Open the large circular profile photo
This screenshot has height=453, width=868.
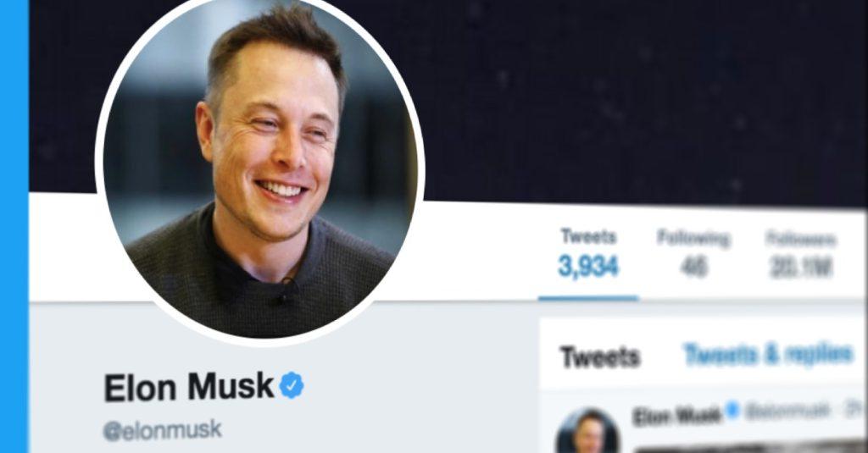pyautogui.click(x=260, y=168)
